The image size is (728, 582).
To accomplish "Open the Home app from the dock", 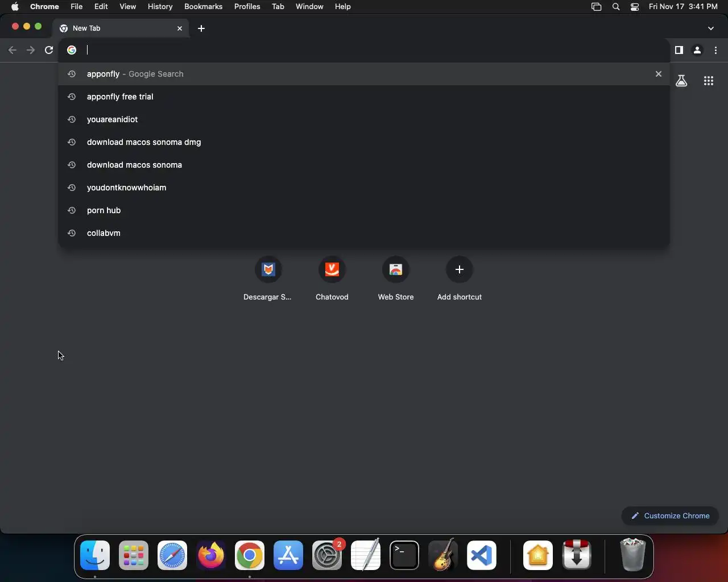I will [x=538, y=555].
